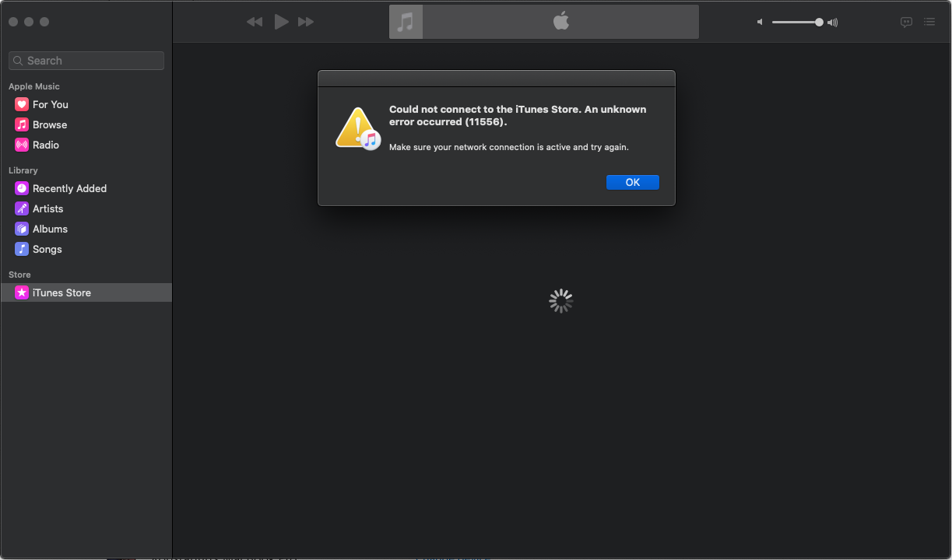The image size is (952, 560).
Task: Click the loading spinner in the store view
Action: 561,301
